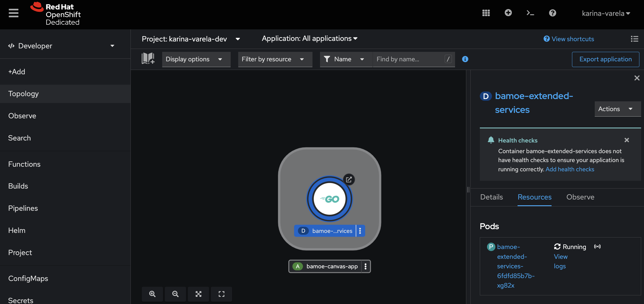Click the blue info icon
The width and height of the screenshot is (644, 304).
coord(465,59)
